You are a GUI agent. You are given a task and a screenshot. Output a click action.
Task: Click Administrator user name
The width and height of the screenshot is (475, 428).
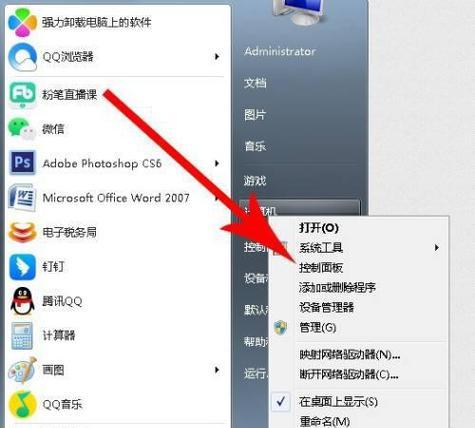(280, 51)
